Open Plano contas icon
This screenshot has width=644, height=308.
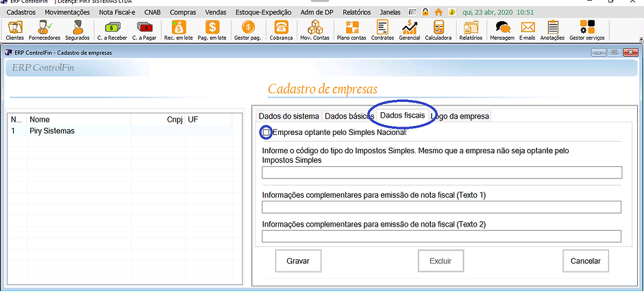point(351,31)
